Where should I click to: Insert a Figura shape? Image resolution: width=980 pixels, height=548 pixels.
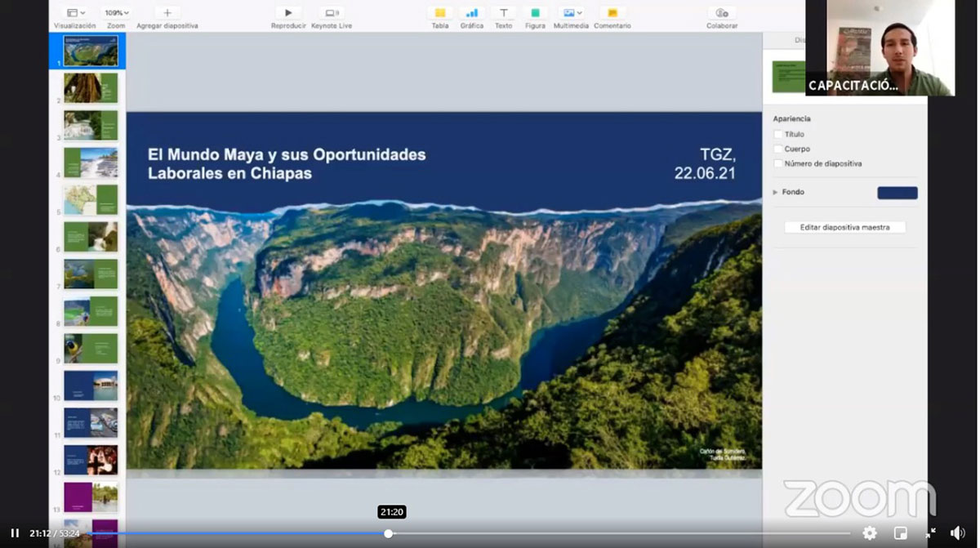(x=535, y=13)
